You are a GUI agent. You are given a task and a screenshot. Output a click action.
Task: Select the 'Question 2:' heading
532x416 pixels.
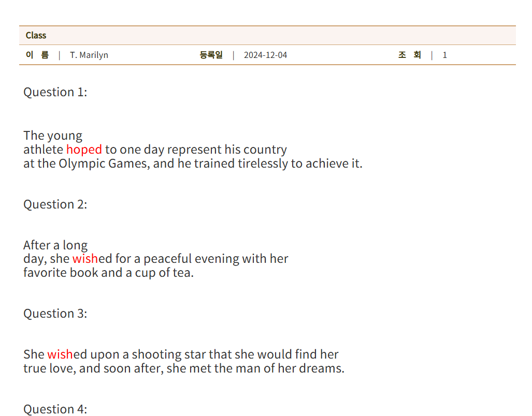pos(55,204)
